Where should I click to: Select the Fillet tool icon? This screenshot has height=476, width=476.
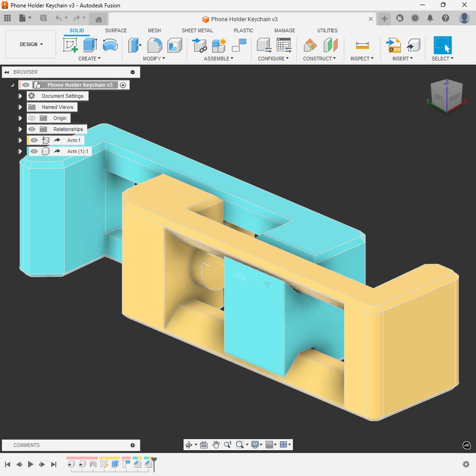click(155, 45)
